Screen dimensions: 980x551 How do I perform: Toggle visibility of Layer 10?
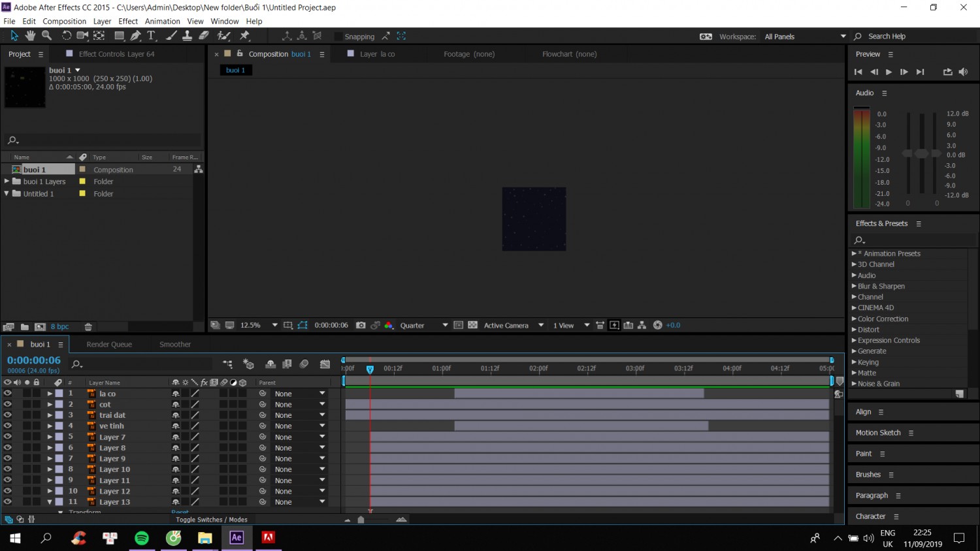coord(7,469)
